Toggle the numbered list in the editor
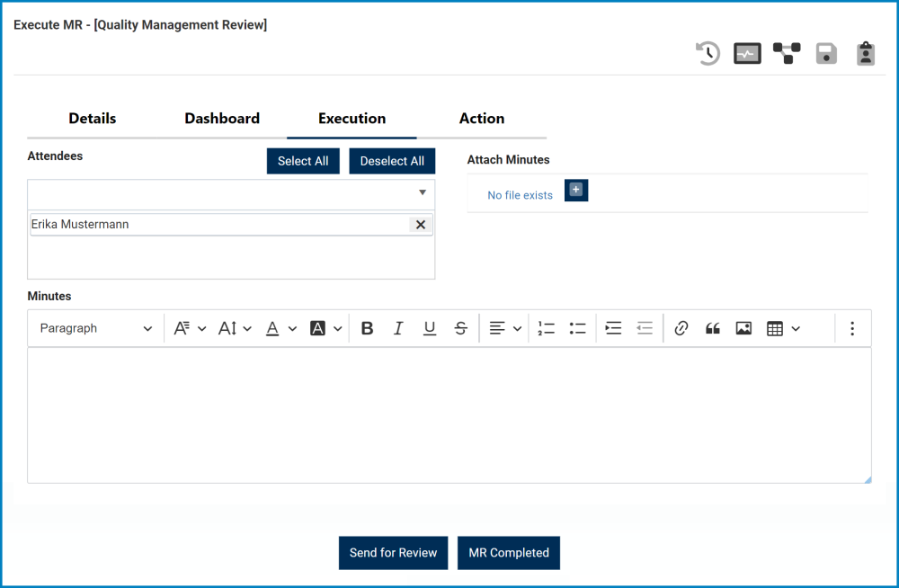Screen dimensions: 899x588 pyautogui.click(x=546, y=328)
